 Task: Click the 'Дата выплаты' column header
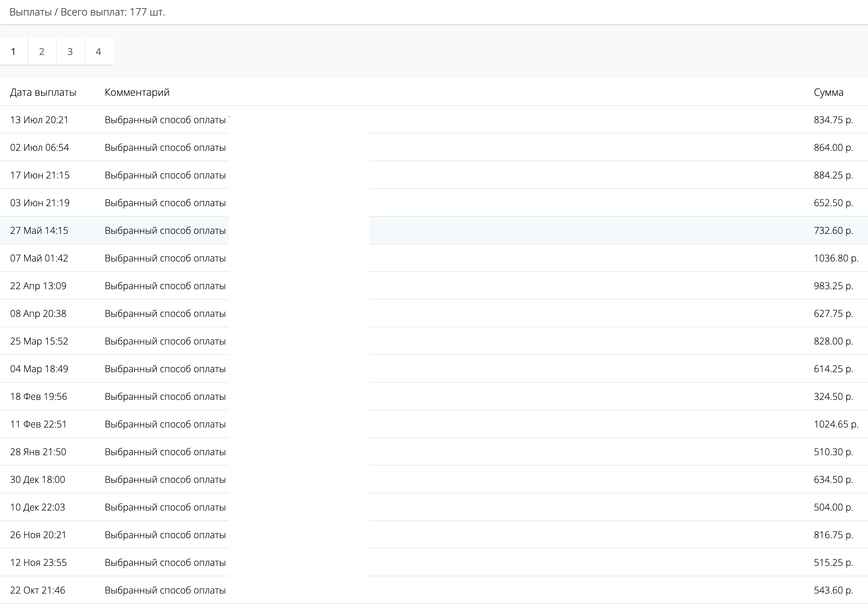click(43, 92)
